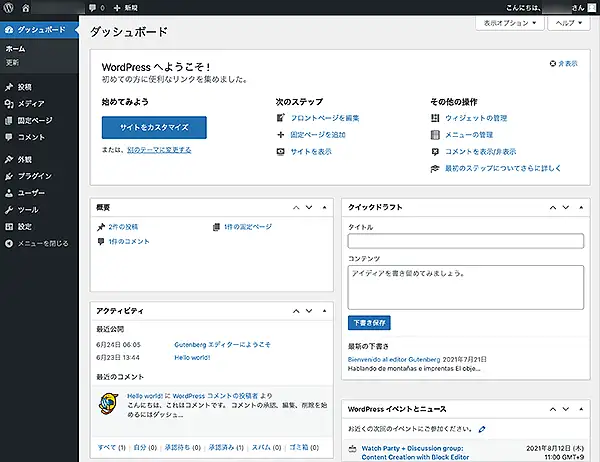The height and width of the screenshot is (462, 600).
Task: Click the pencil icon to edit event location
Action: 482,429
